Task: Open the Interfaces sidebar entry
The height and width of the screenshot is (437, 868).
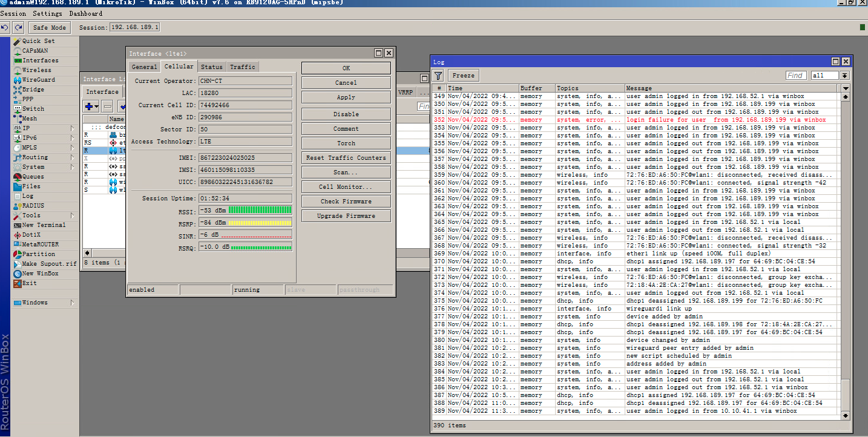Action: click(x=40, y=61)
